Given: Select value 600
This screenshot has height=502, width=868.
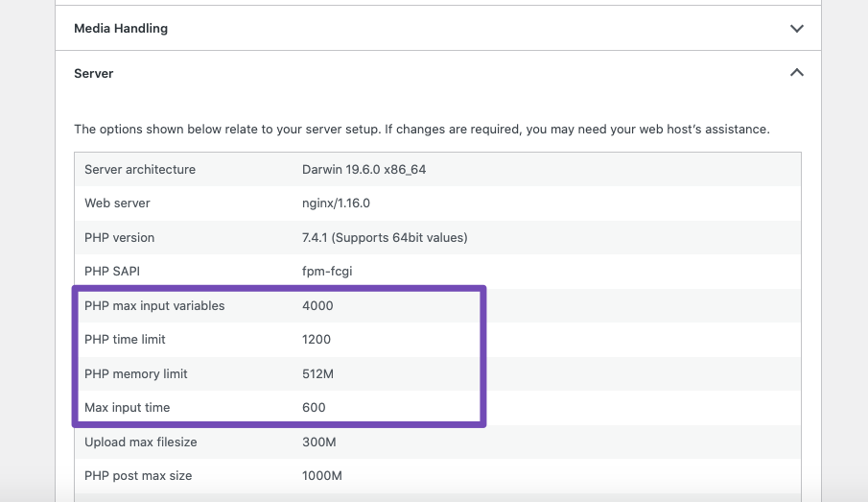Looking at the screenshot, I should click(x=314, y=408).
